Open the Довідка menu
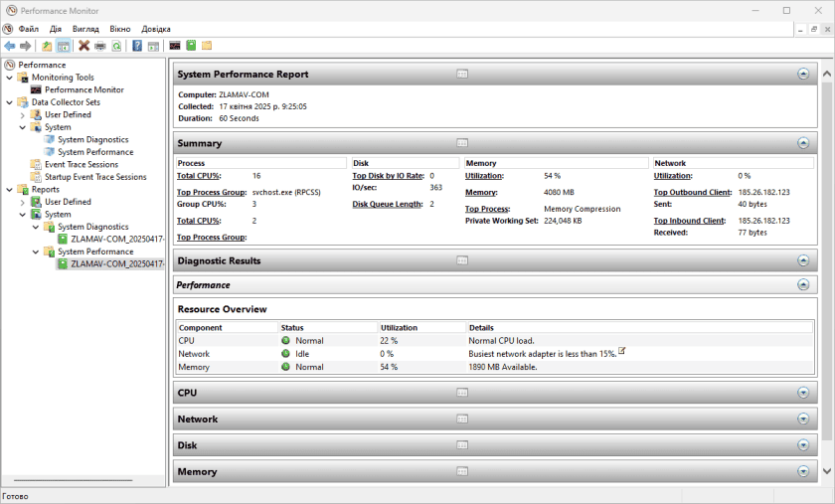 (x=156, y=29)
